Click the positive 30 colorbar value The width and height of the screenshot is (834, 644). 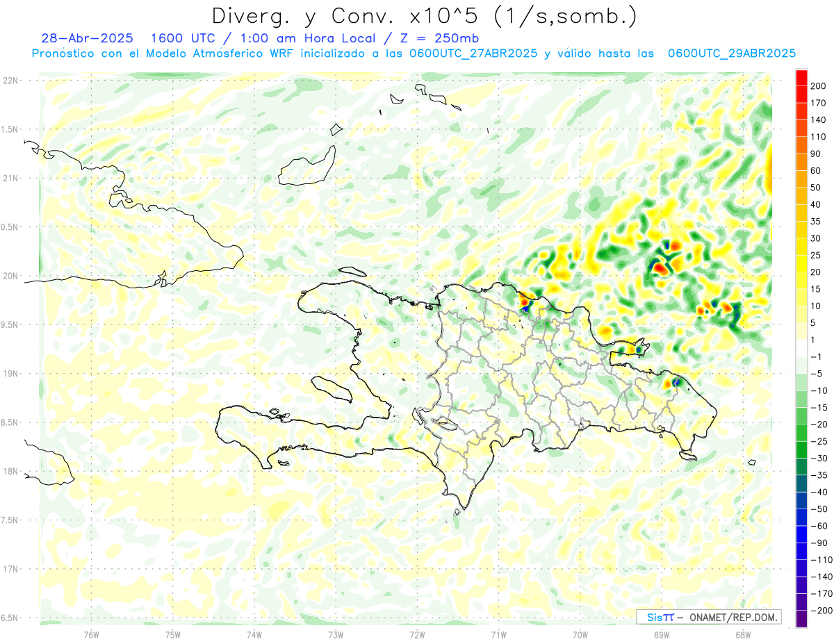coord(816,238)
